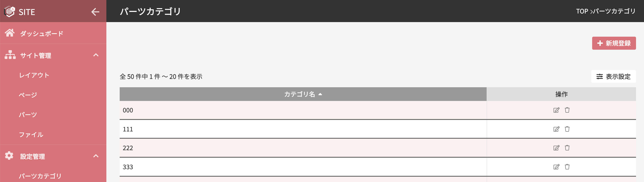The height and width of the screenshot is (182, 644).
Task: Delete category 000 with the trash icon
Action: tap(567, 110)
